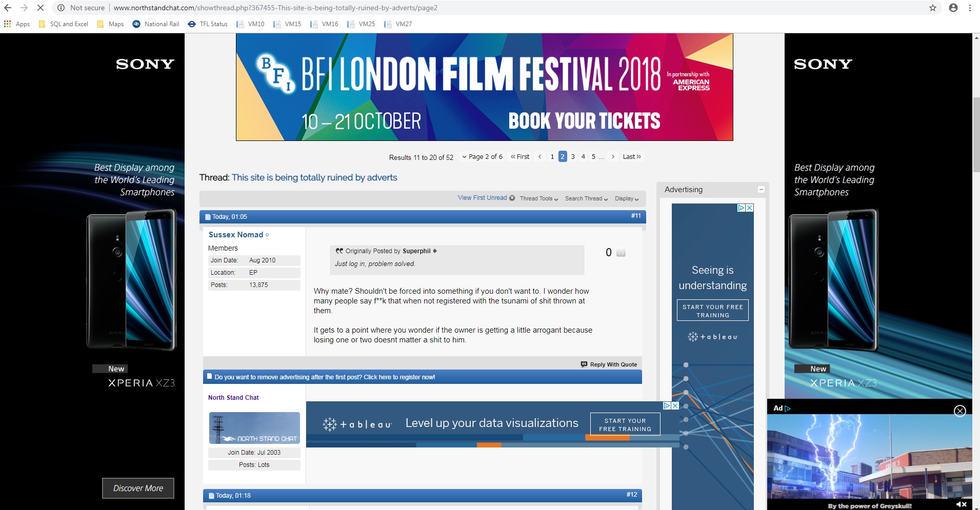
Task: Open SQL and Excel bookmark folder
Action: [x=64, y=24]
